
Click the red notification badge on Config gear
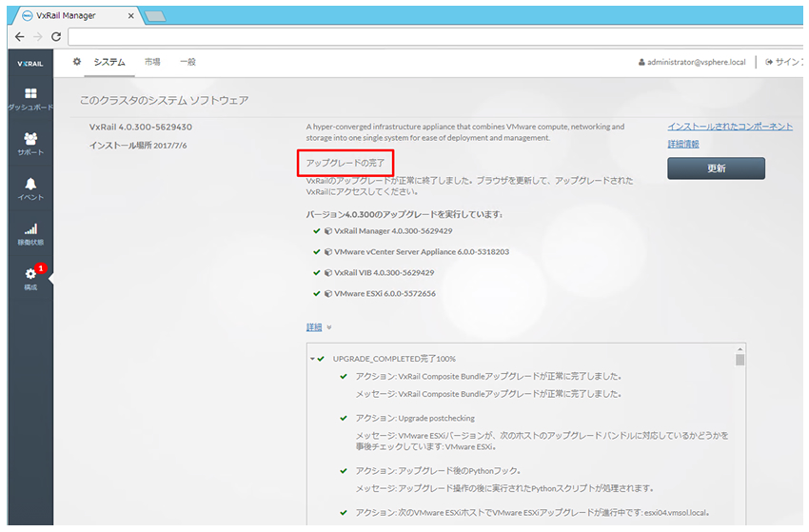click(x=41, y=268)
